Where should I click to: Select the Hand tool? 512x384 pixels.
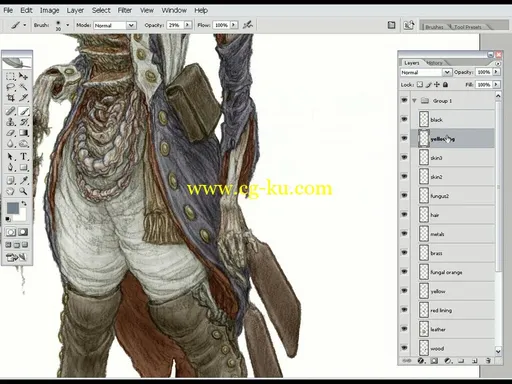(x=11, y=191)
